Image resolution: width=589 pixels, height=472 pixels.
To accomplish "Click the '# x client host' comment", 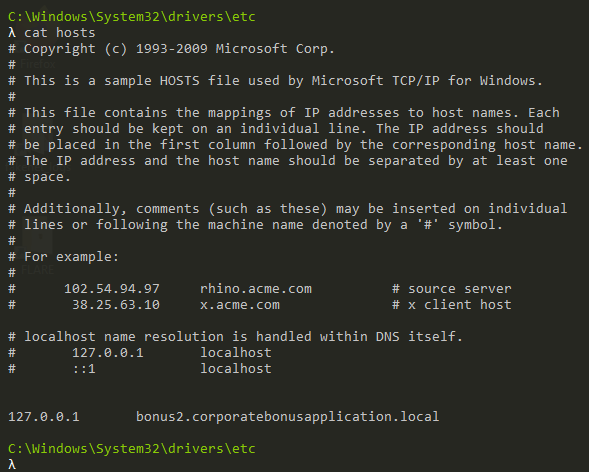I will (x=452, y=305).
